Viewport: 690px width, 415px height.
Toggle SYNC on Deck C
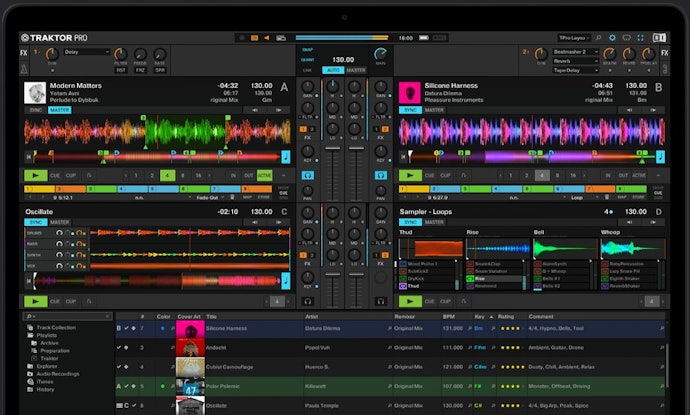click(35, 222)
